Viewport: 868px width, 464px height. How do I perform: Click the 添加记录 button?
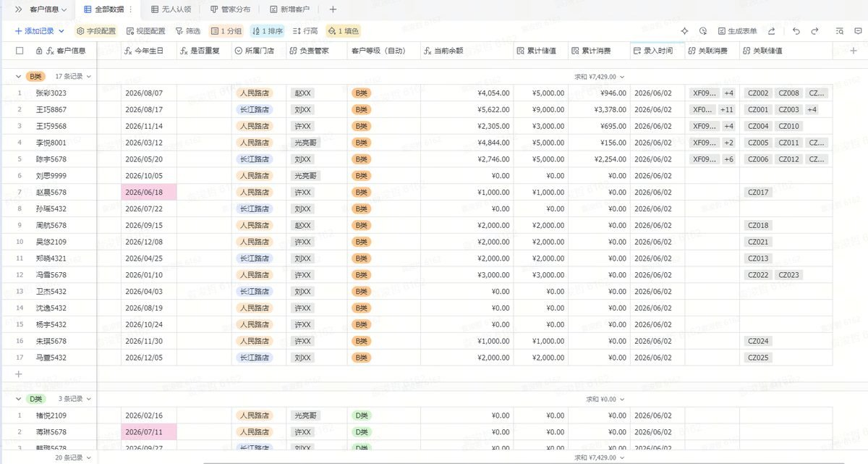34,31
